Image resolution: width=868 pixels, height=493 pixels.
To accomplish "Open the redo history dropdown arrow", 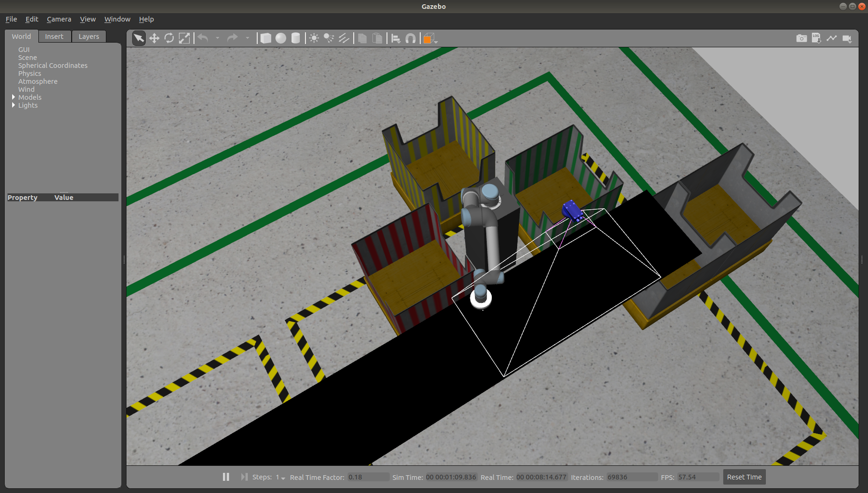I will pyautogui.click(x=247, y=38).
